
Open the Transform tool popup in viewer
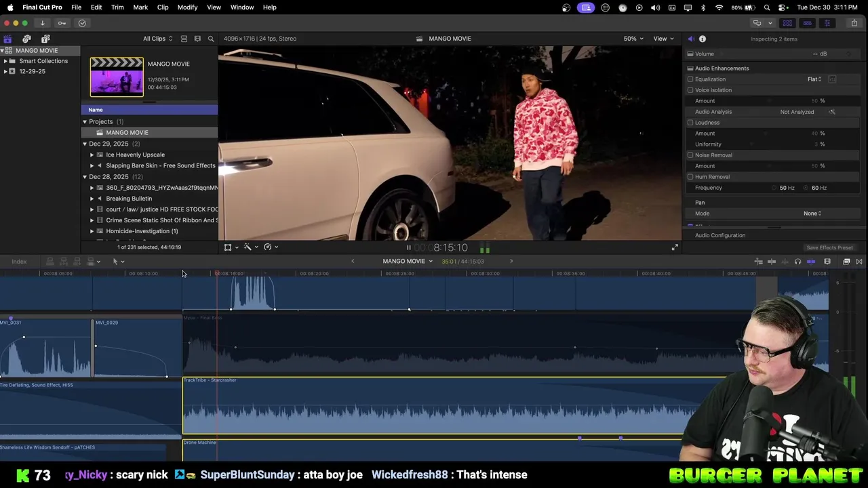231,247
